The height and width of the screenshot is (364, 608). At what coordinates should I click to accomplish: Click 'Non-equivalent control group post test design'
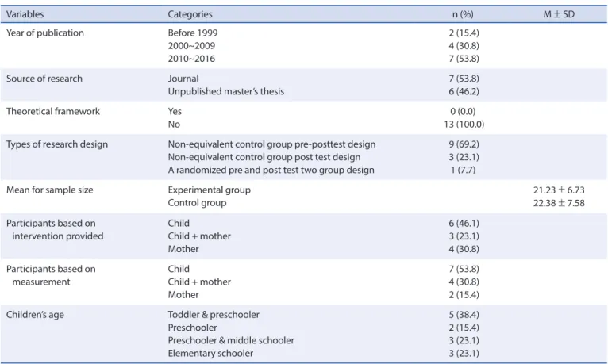point(264,157)
